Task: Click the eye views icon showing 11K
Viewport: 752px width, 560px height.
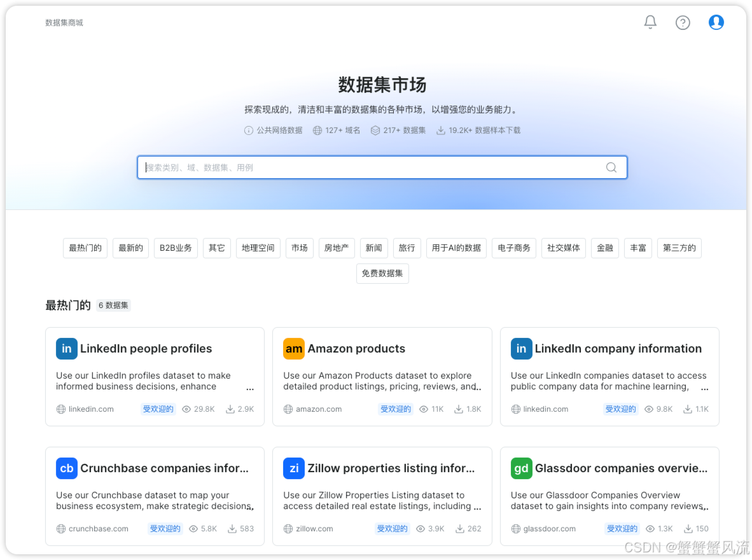Action: point(424,409)
